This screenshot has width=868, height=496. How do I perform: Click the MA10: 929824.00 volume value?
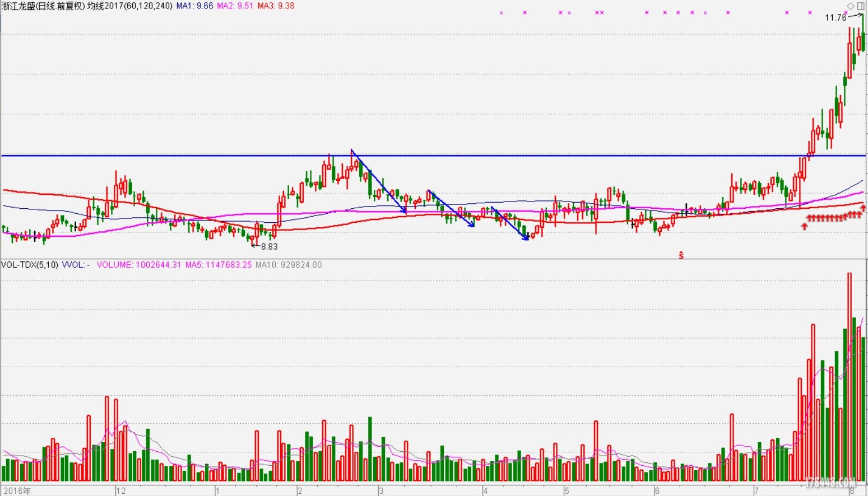pyautogui.click(x=289, y=265)
